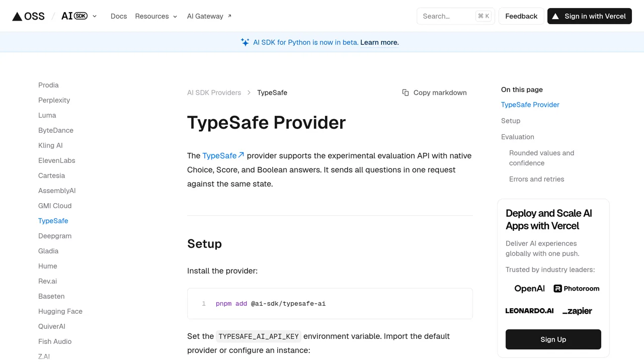Open the AI Gateway external link

coord(209,16)
